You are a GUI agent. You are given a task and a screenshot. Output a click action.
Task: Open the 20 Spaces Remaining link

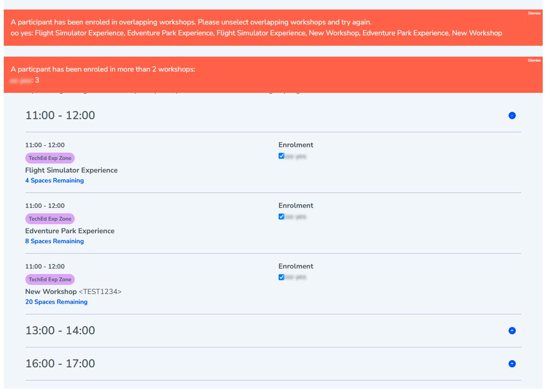tap(56, 302)
